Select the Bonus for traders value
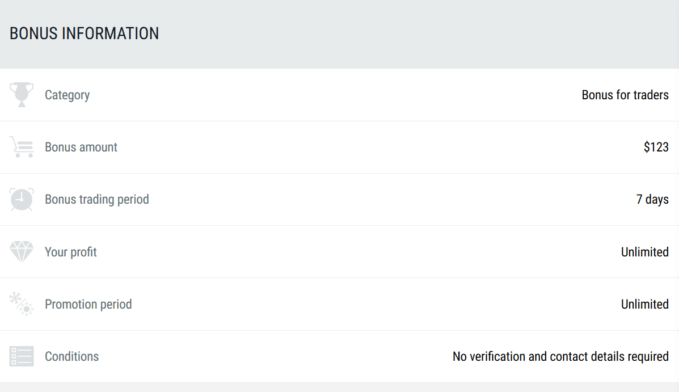Viewport: 679px width, 392px height. (625, 95)
